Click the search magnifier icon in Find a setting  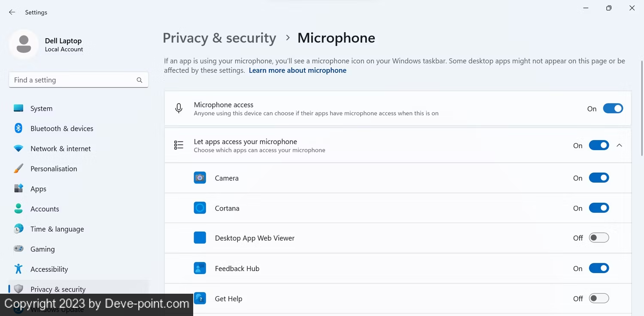140,80
